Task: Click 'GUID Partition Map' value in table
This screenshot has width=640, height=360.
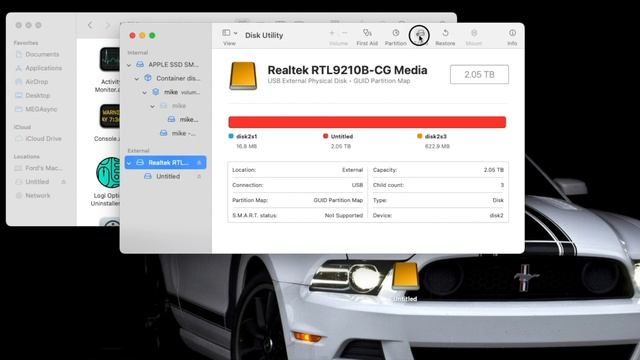Action: coord(338,200)
